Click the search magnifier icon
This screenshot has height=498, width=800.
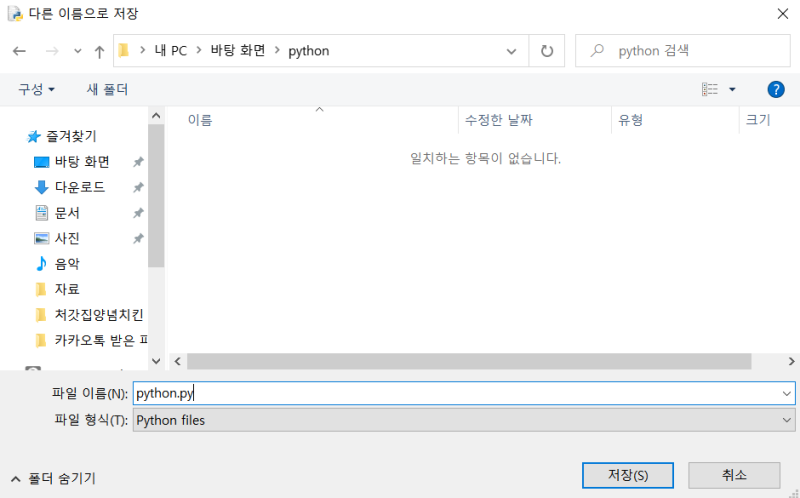[x=597, y=51]
